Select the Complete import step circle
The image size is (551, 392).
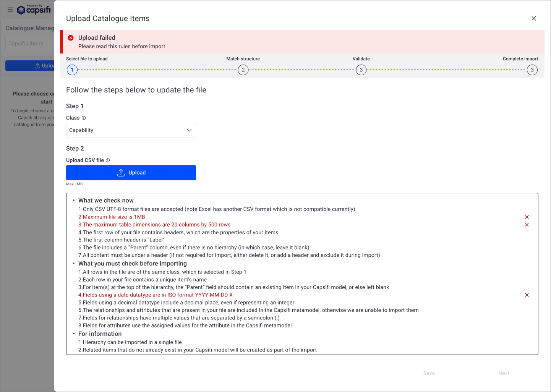click(532, 70)
